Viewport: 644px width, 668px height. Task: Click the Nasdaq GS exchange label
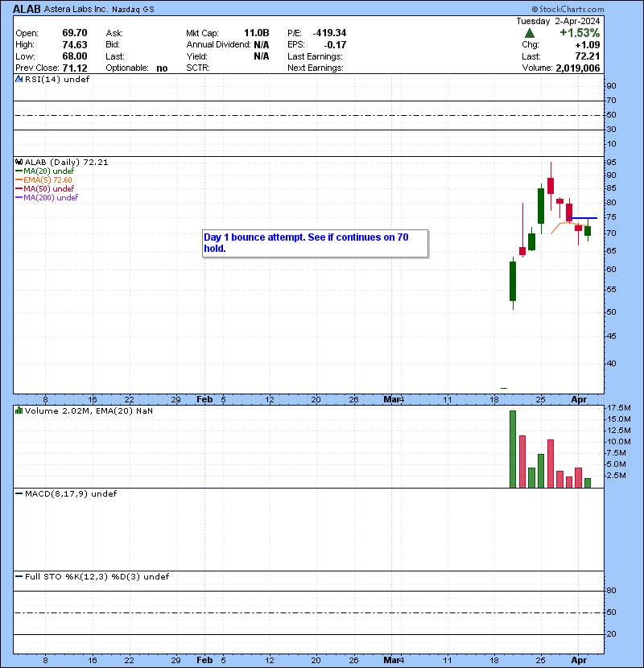(133, 10)
